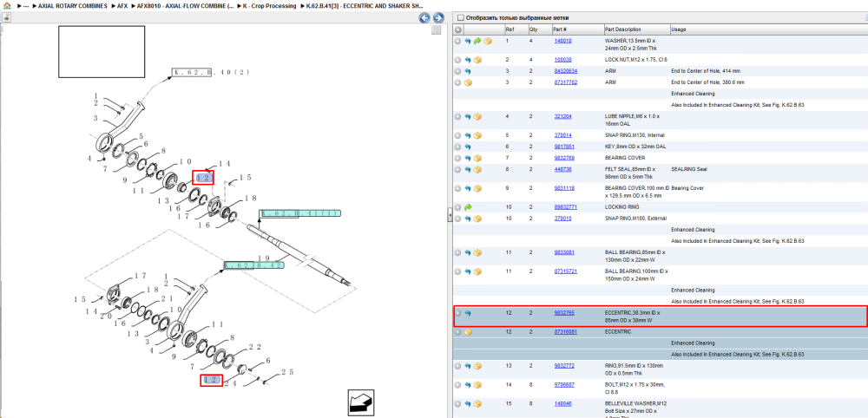Add BOLT 9706687 using its plus icon

pos(457,385)
